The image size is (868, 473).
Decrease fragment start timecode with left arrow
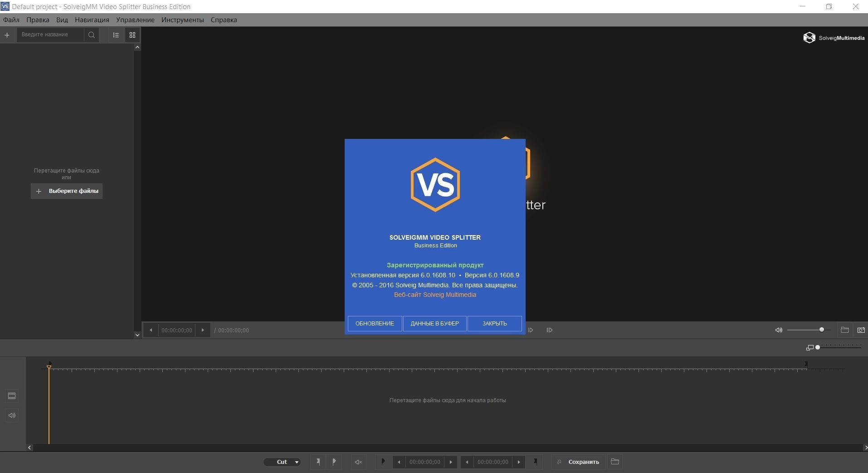point(399,462)
